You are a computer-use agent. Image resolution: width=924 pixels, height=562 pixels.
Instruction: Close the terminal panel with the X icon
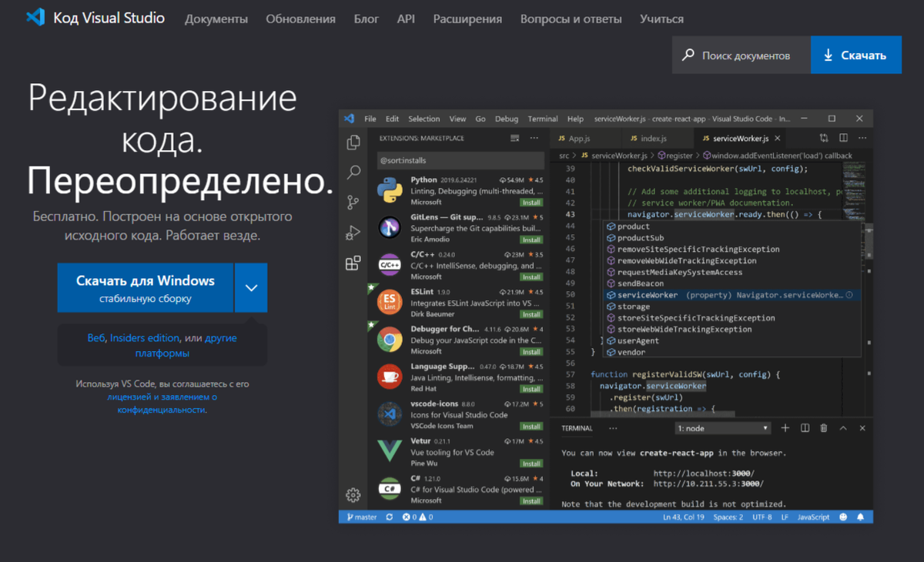(x=862, y=428)
